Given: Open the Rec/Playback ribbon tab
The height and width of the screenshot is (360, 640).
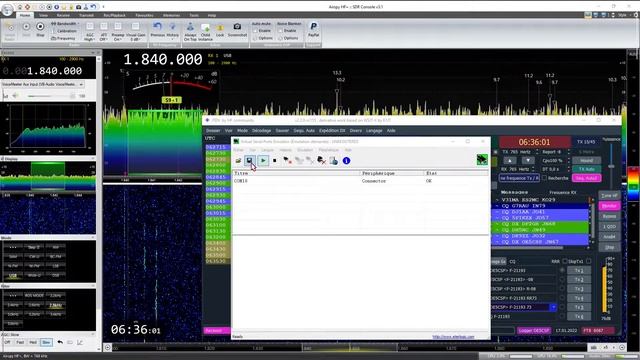Looking at the screenshot, I should 115,15.
